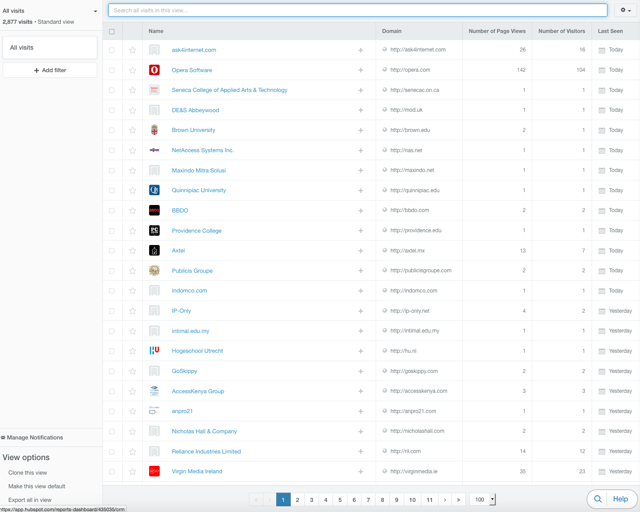Click plus icon beside Seneca College
The width and height of the screenshot is (640, 512).
(360, 90)
